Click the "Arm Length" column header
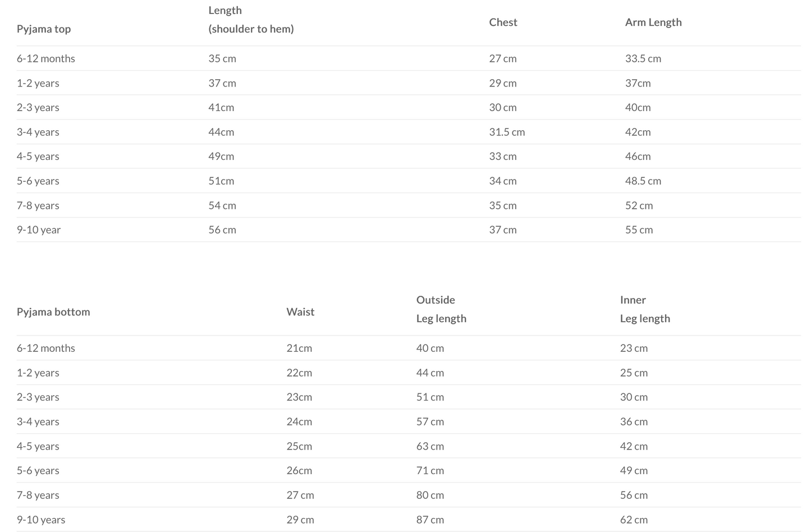 653,22
